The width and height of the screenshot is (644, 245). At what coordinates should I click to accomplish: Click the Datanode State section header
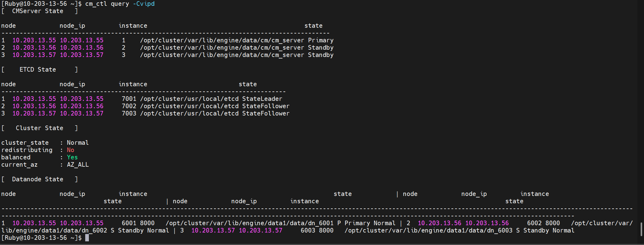click(37, 179)
